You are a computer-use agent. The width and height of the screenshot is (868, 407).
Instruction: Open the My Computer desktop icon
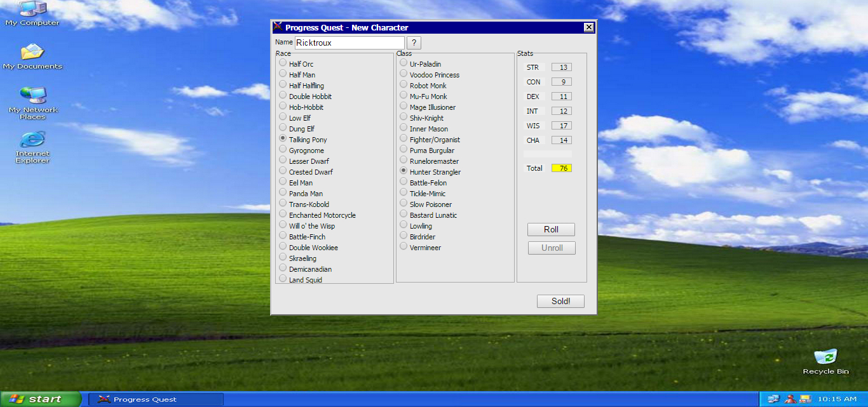pos(32,10)
